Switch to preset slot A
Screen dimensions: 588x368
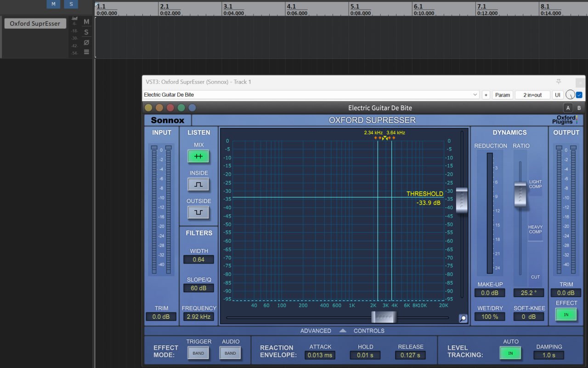pos(568,108)
